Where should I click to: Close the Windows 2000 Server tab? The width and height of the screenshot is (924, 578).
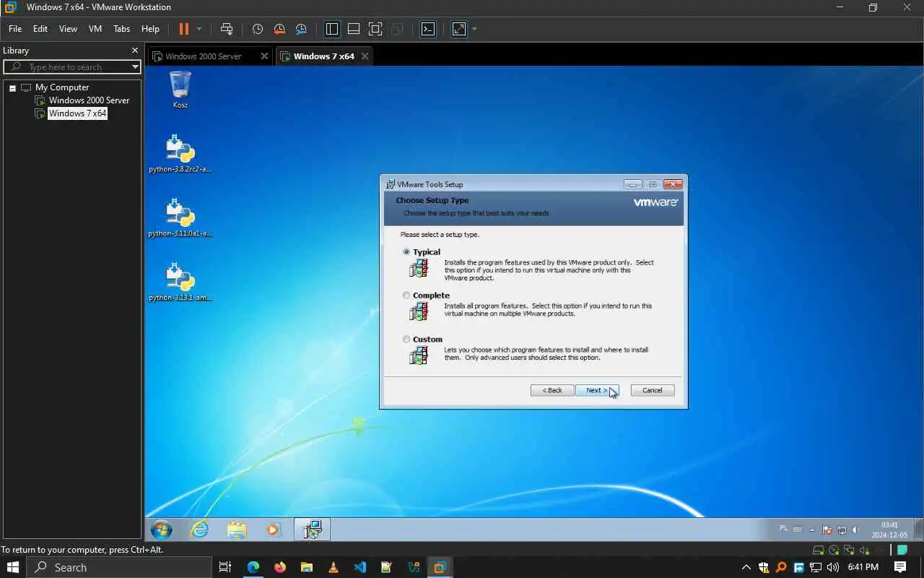pyautogui.click(x=264, y=56)
